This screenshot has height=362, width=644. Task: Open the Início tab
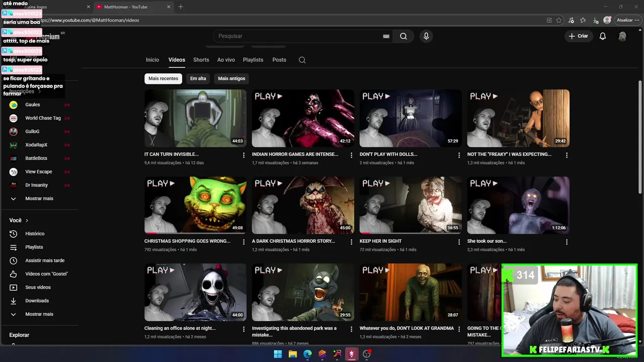152,60
